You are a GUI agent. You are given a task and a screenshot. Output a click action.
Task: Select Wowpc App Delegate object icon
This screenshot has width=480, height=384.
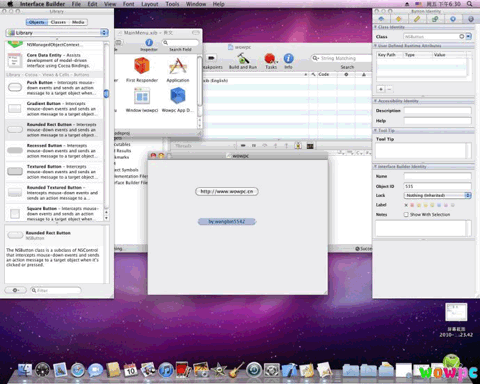click(178, 100)
